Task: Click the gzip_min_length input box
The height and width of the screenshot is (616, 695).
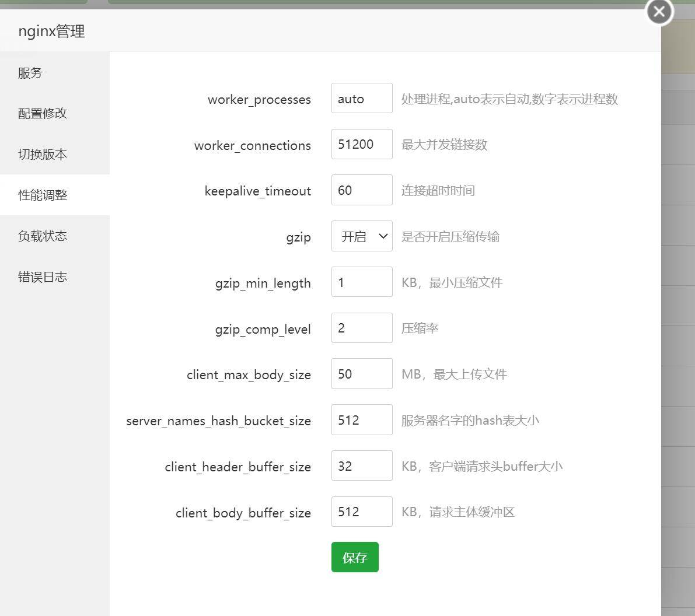Action: 361,282
